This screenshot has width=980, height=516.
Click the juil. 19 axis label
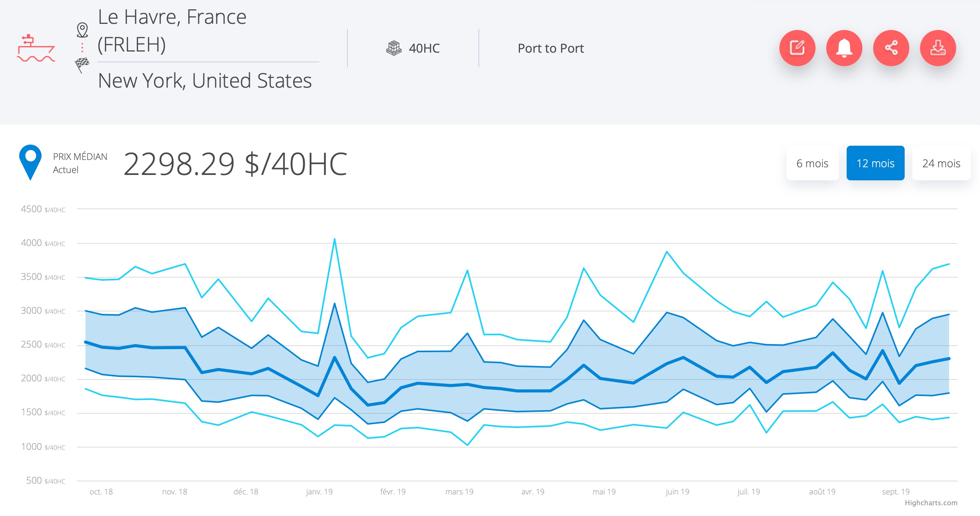tap(749, 491)
